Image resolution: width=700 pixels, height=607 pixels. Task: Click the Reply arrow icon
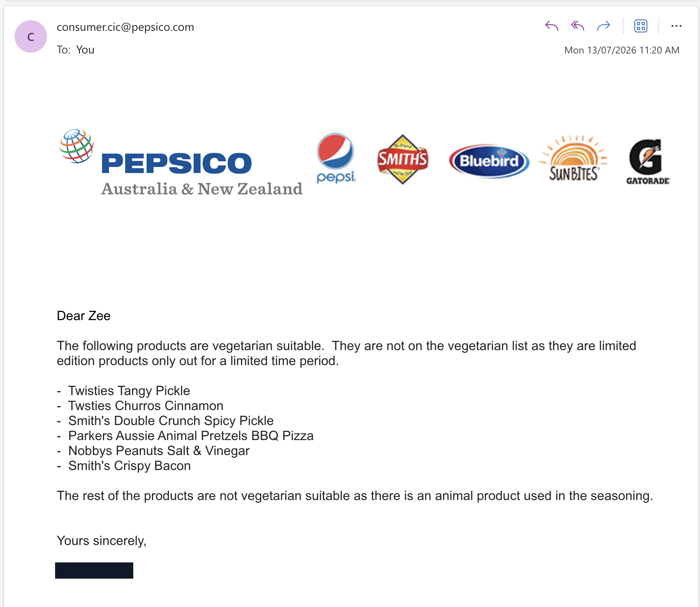(x=552, y=26)
